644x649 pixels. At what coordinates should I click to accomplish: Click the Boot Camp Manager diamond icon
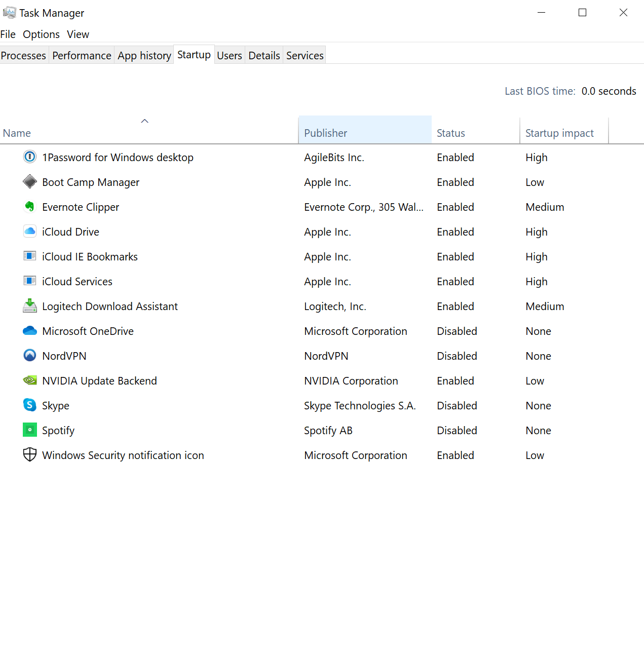30,182
